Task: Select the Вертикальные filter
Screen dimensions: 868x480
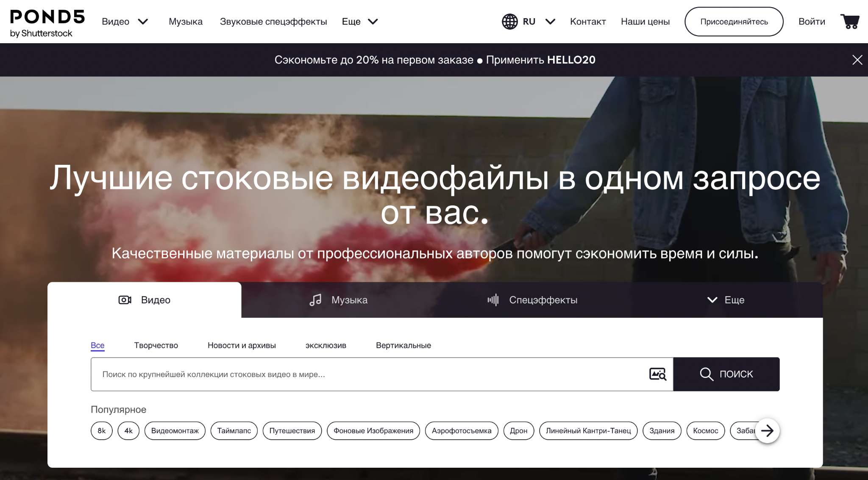Action: click(403, 345)
